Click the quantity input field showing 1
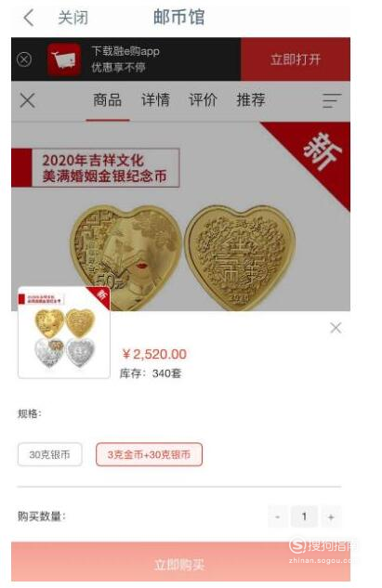The image size is (382, 588). tap(304, 516)
